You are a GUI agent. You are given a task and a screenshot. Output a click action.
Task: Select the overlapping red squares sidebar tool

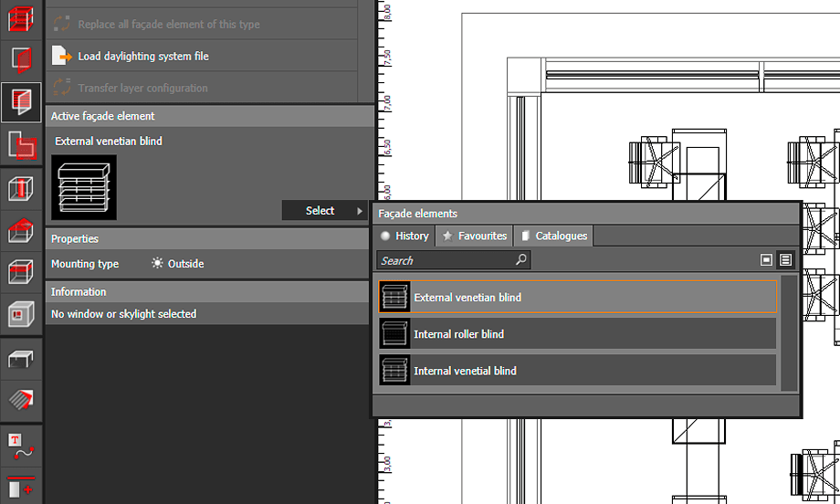tap(21, 145)
